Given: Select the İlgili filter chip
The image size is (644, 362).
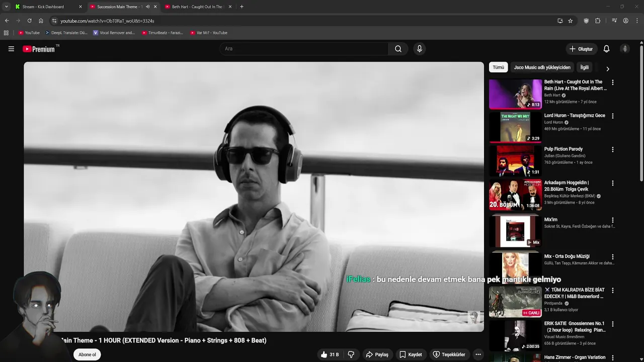Looking at the screenshot, I should coord(584,67).
